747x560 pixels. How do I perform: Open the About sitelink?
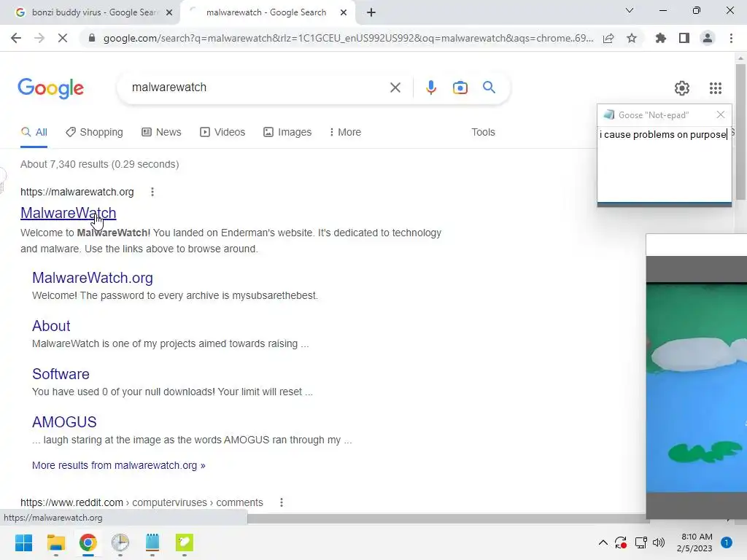[51, 326]
